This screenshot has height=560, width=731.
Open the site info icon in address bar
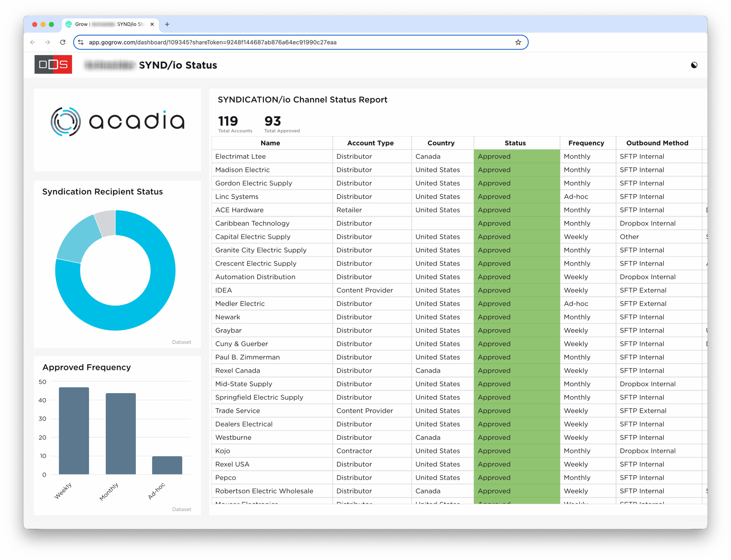click(81, 42)
